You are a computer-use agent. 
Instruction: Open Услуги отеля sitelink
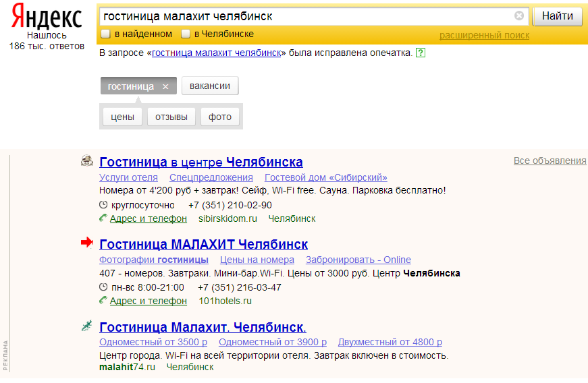(x=129, y=177)
